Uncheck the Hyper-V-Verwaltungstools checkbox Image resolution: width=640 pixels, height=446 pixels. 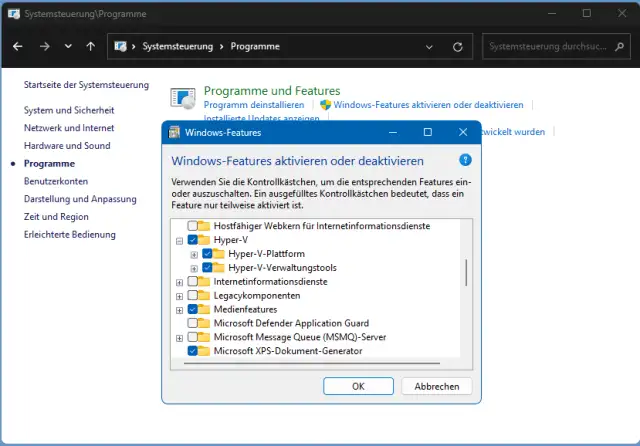click(207, 267)
